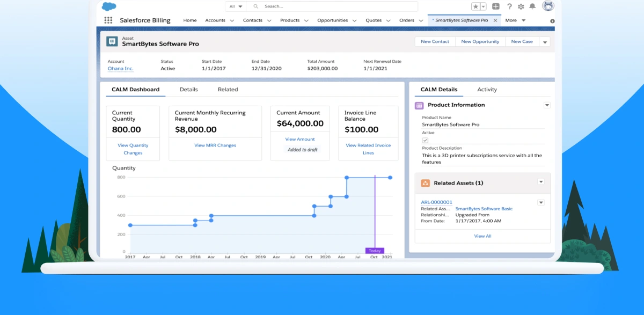Image resolution: width=644 pixels, height=315 pixels.
Task: Click the New Case button
Action: click(x=522, y=41)
